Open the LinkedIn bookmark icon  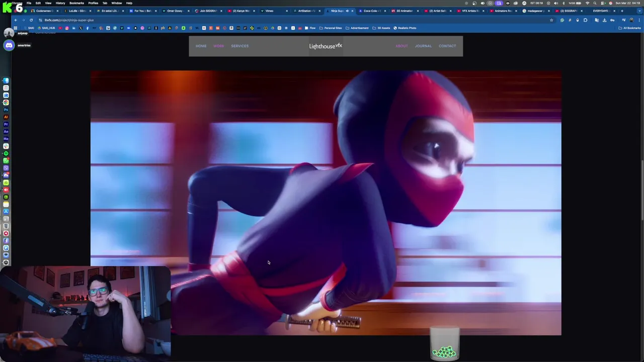[73, 28]
